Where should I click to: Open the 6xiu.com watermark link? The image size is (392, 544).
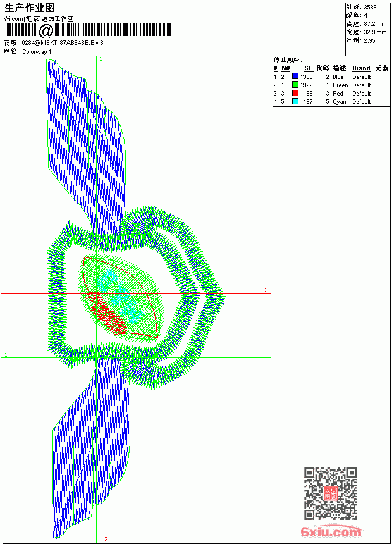(331, 531)
